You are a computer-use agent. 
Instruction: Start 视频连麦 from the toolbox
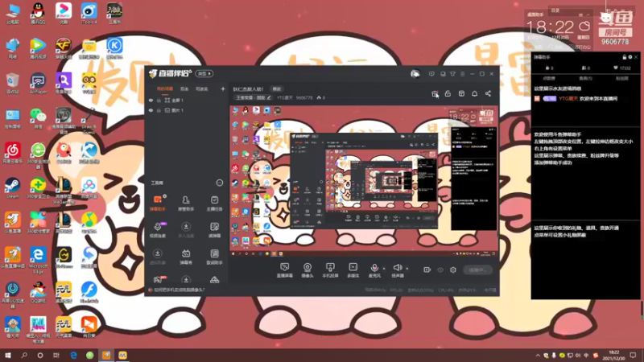point(157,230)
